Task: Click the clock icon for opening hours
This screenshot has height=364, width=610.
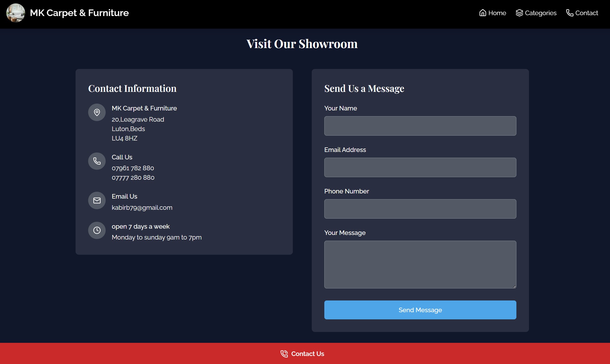Action: (97, 230)
